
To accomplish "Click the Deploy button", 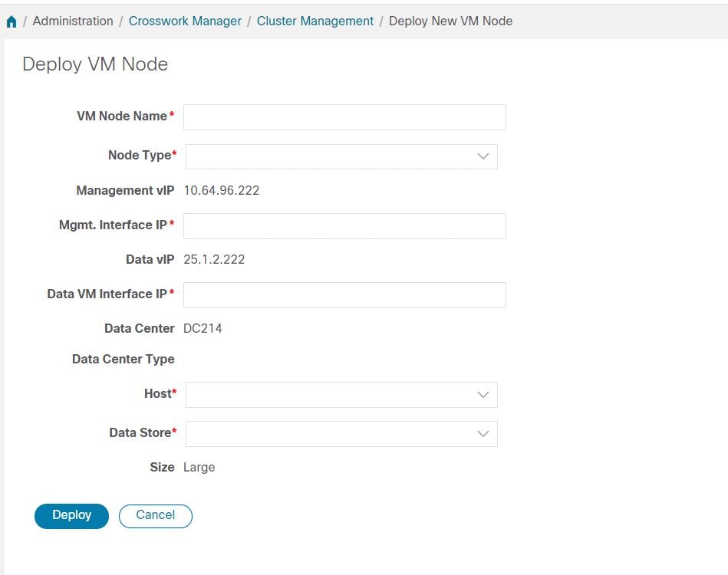I will [71, 515].
